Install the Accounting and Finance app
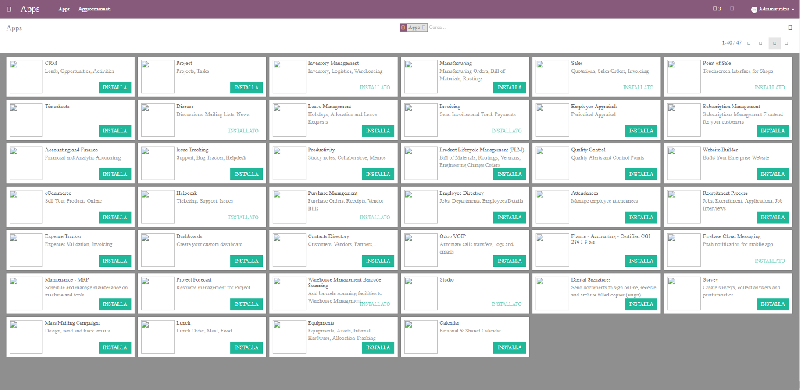This screenshot has width=800, height=390. (115, 174)
